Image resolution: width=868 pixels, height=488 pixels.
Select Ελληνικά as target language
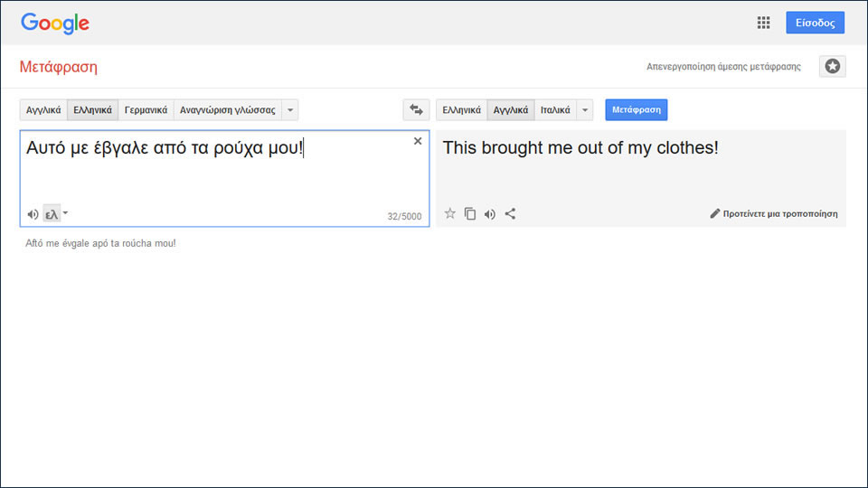pyautogui.click(x=462, y=109)
